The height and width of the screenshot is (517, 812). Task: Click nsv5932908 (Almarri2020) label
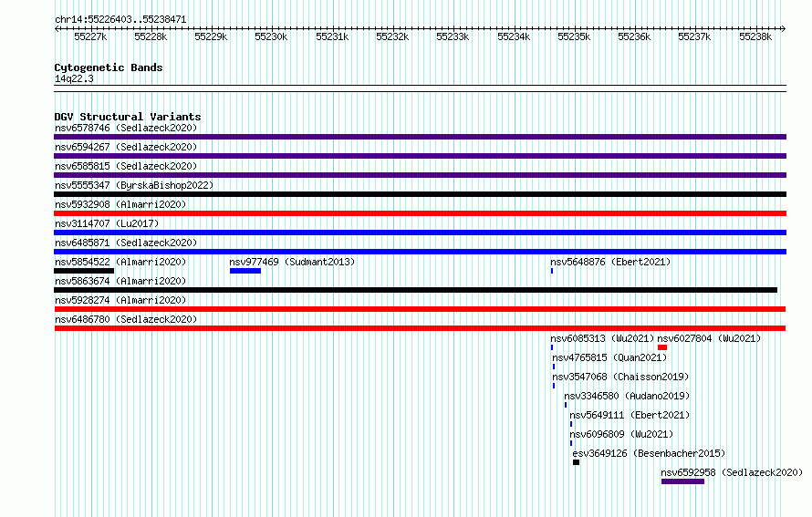pos(120,204)
